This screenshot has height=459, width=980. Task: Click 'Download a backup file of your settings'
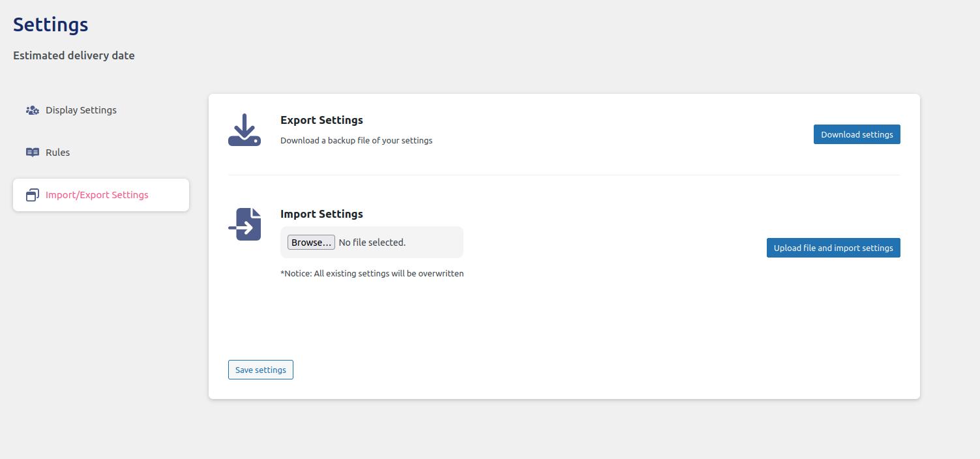(356, 140)
